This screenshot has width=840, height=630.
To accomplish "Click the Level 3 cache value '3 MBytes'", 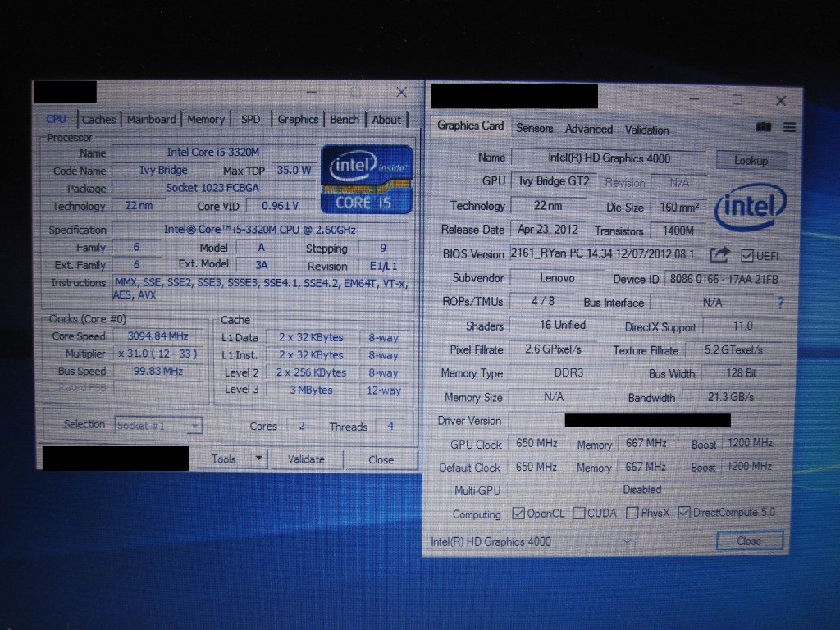I will tap(311, 390).
